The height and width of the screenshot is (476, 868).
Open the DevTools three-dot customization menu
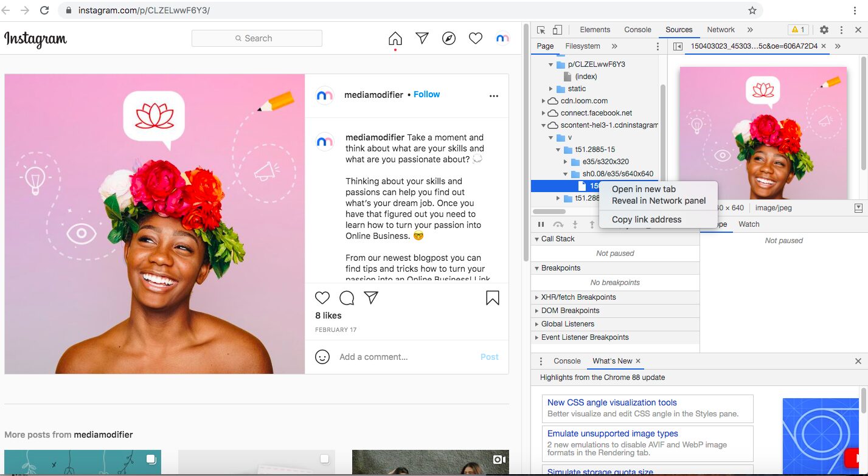click(841, 29)
